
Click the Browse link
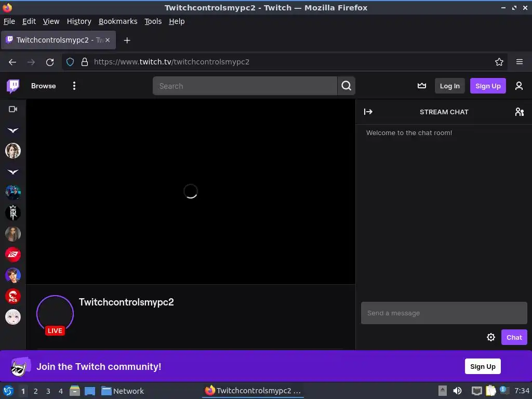coord(44,86)
